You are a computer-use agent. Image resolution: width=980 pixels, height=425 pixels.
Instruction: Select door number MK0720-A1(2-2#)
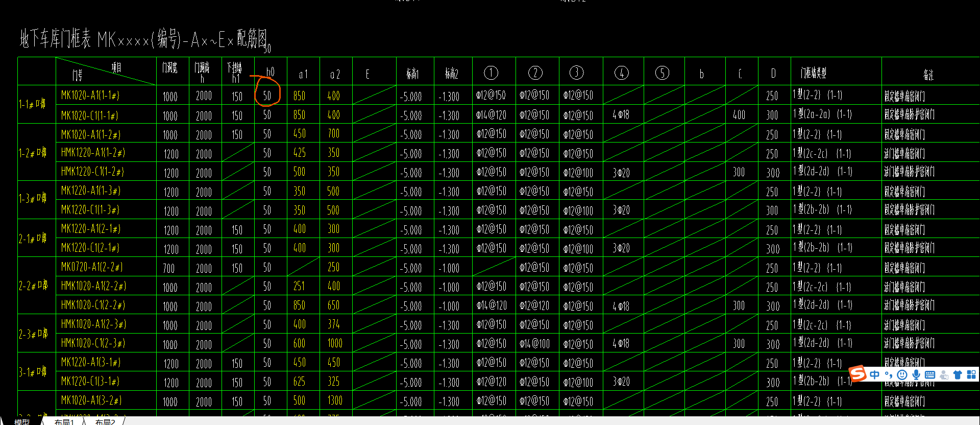[x=92, y=267]
